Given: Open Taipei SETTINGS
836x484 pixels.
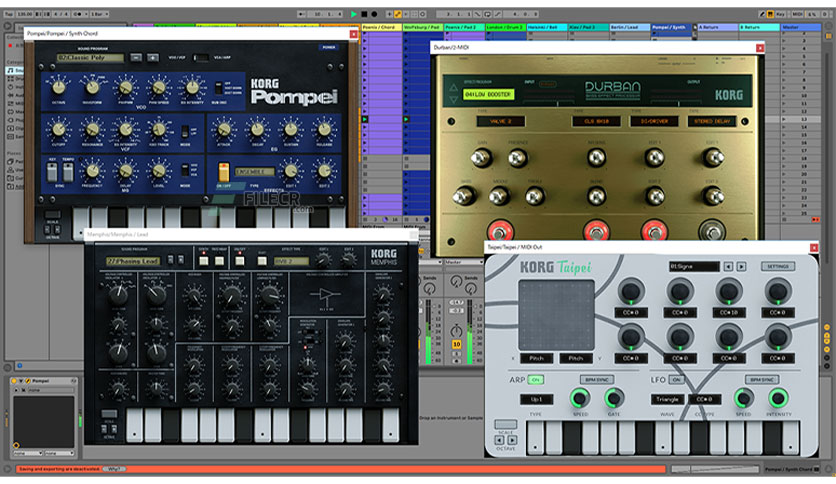Looking at the screenshot, I should tap(778, 266).
